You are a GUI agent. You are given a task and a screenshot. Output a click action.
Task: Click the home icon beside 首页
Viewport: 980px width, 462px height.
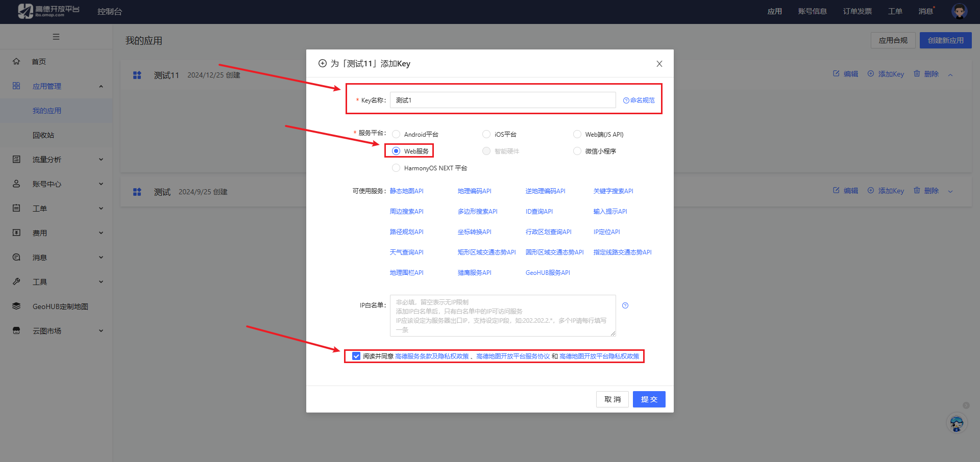point(16,61)
